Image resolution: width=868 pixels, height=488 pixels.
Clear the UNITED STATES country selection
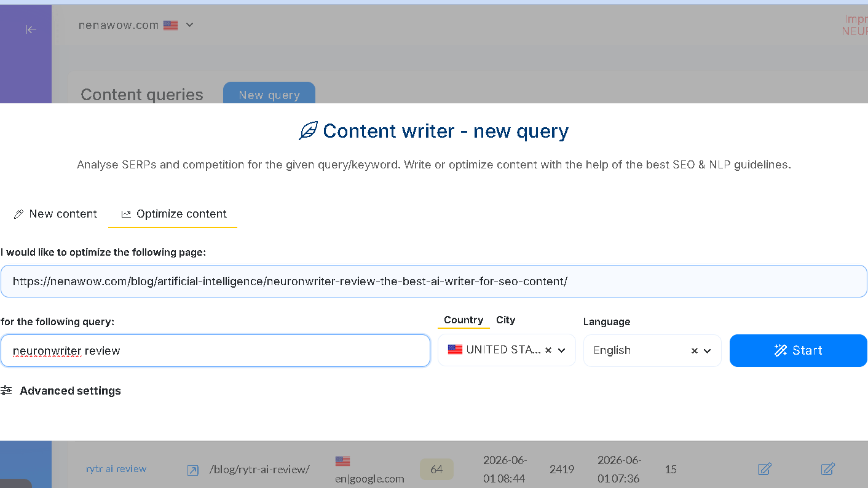[548, 350]
